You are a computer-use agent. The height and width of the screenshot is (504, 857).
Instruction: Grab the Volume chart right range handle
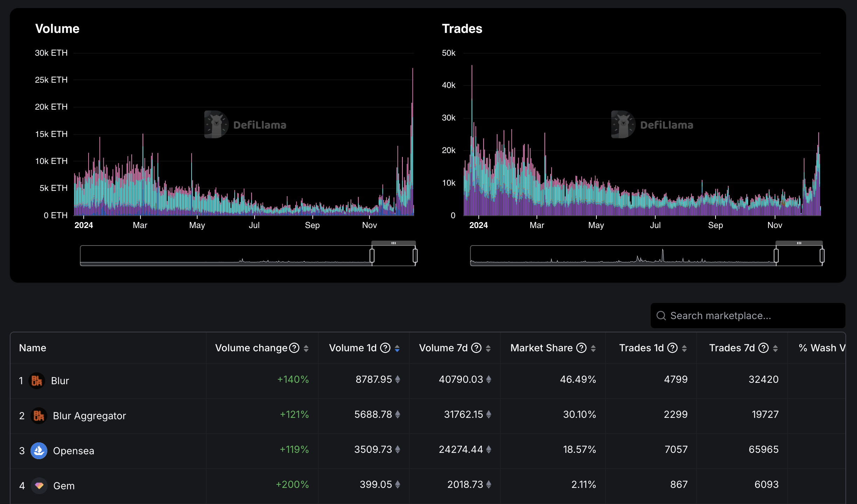pos(415,255)
